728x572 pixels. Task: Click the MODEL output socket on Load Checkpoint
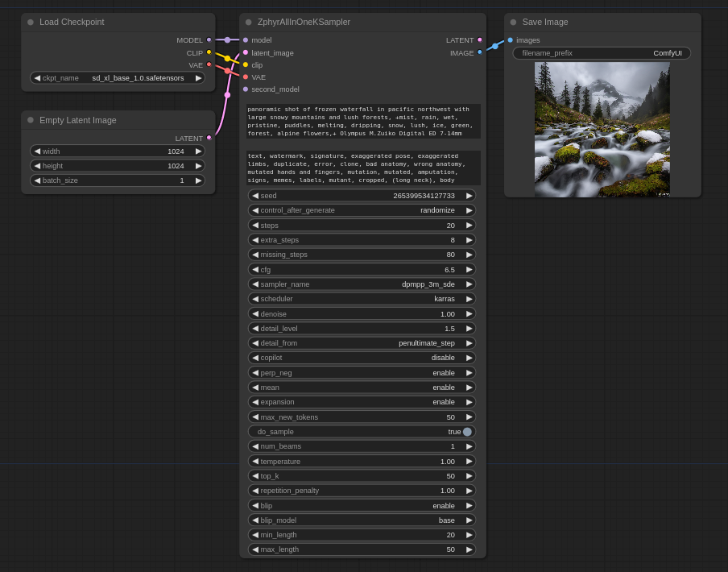(x=209, y=39)
